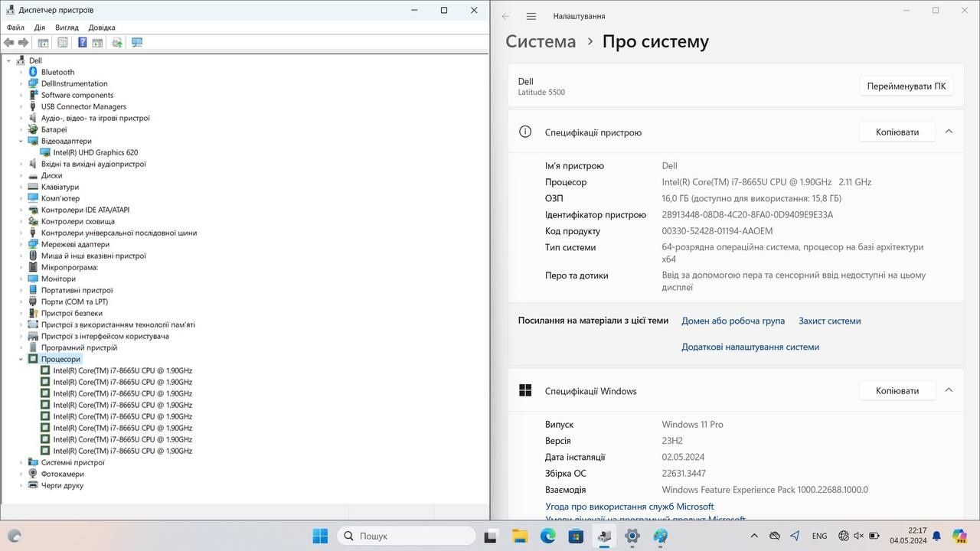Collapse the Dell root node in device tree
The image size is (980, 551).
[x=9, y=60]
